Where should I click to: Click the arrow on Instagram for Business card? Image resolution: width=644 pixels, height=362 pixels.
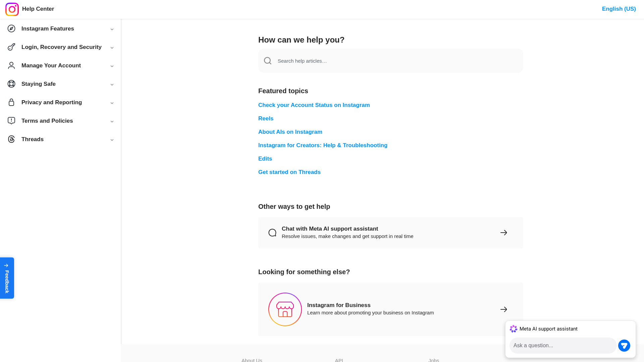504,309
